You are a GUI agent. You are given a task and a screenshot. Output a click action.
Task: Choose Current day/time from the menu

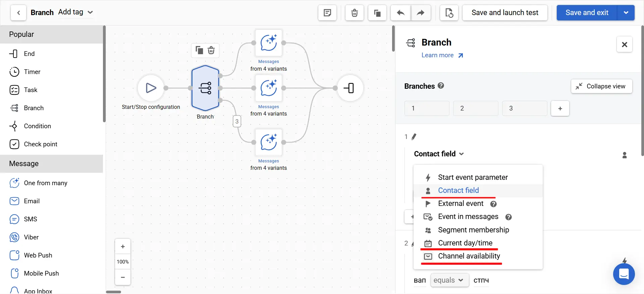pyautogui.click(x=465, y=243)
